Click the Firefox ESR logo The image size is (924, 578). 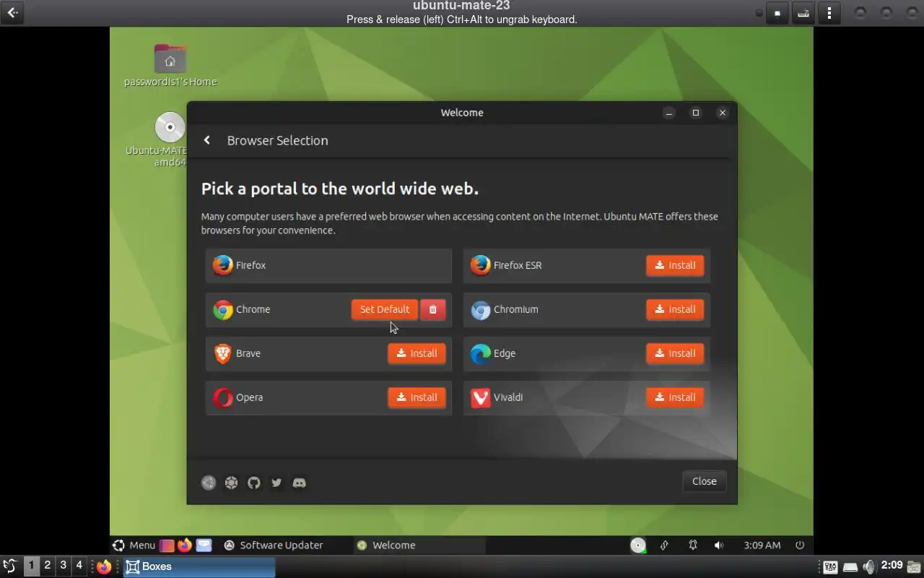[481, 265]
